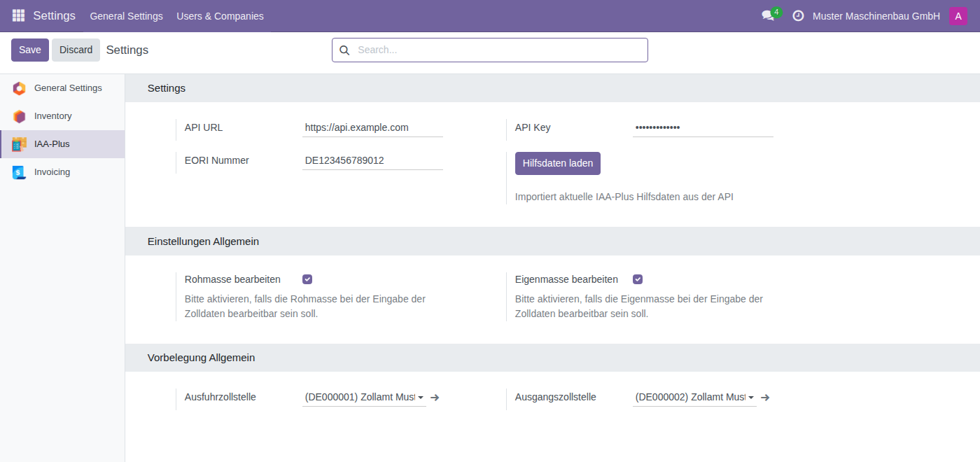Viewport: 980px width, 462px height.
Task: Open the user avatar menu
Action: [958, 15]
